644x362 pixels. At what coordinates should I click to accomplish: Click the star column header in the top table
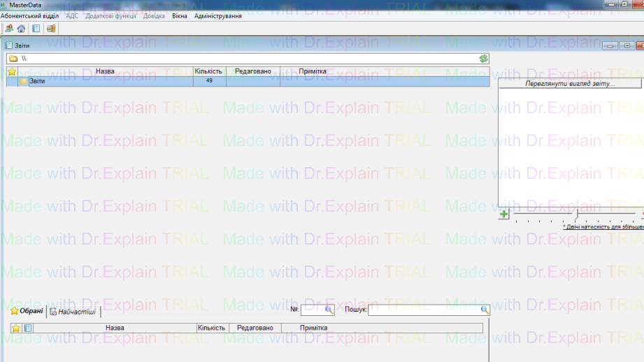(12, 71)
